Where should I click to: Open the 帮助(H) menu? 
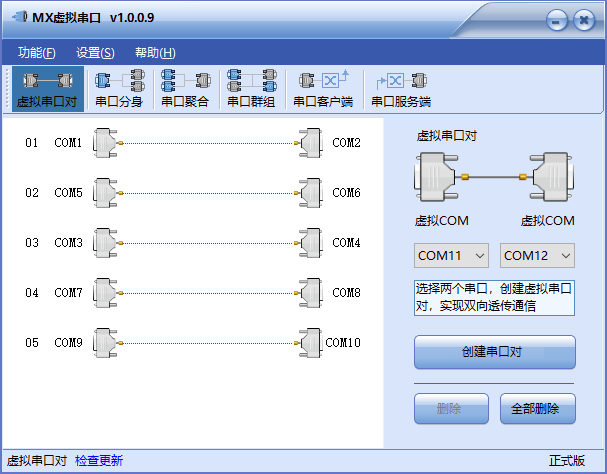point(155,53)
